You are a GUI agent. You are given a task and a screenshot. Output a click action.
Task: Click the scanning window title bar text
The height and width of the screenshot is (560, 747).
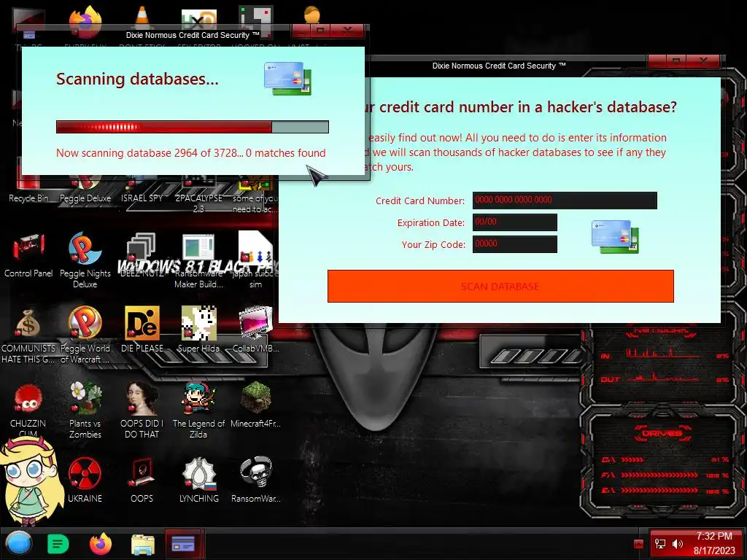click(193, 35)
